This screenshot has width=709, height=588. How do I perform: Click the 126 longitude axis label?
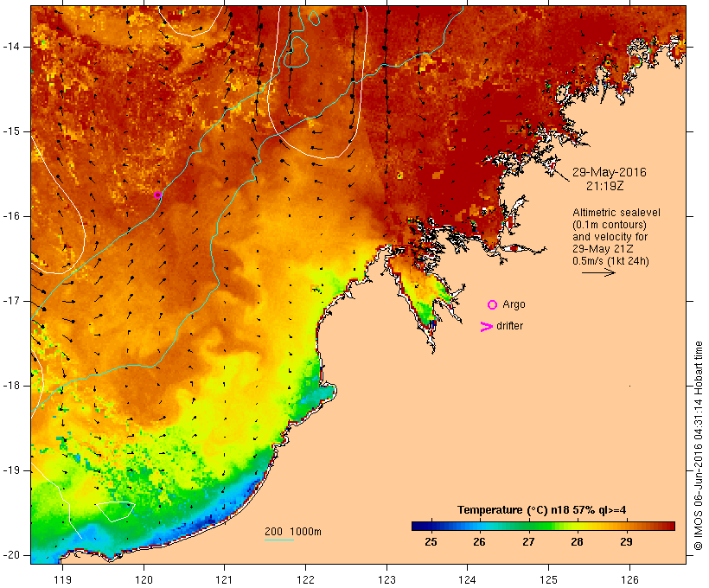(629, 579)
